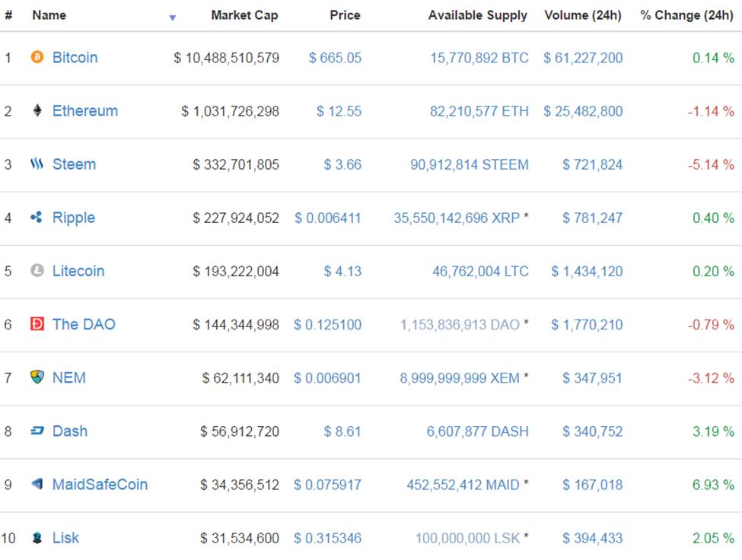Click MaidSafeCoin price $ 0.075917
Viewport: 742px width, 560px height.
point(327,485)
